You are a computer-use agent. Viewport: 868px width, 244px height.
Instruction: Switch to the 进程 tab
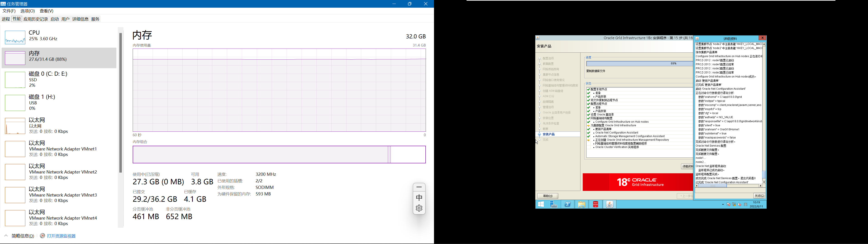6,19
